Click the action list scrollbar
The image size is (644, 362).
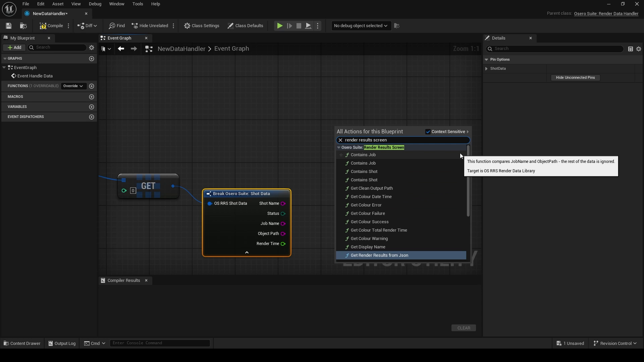click(468, 181)
